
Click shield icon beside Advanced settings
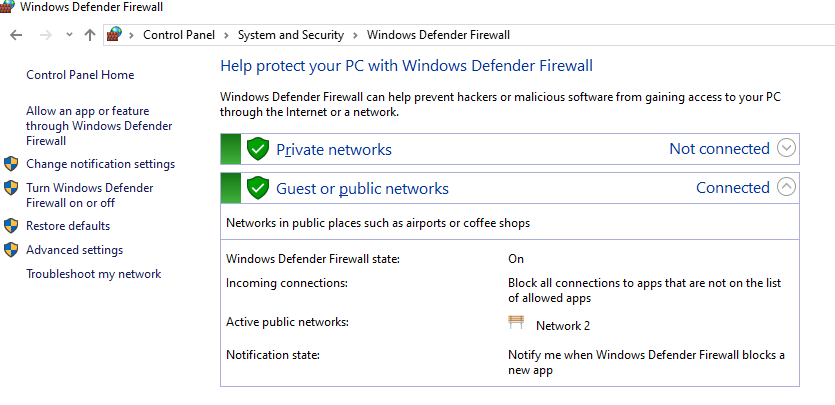11,250
